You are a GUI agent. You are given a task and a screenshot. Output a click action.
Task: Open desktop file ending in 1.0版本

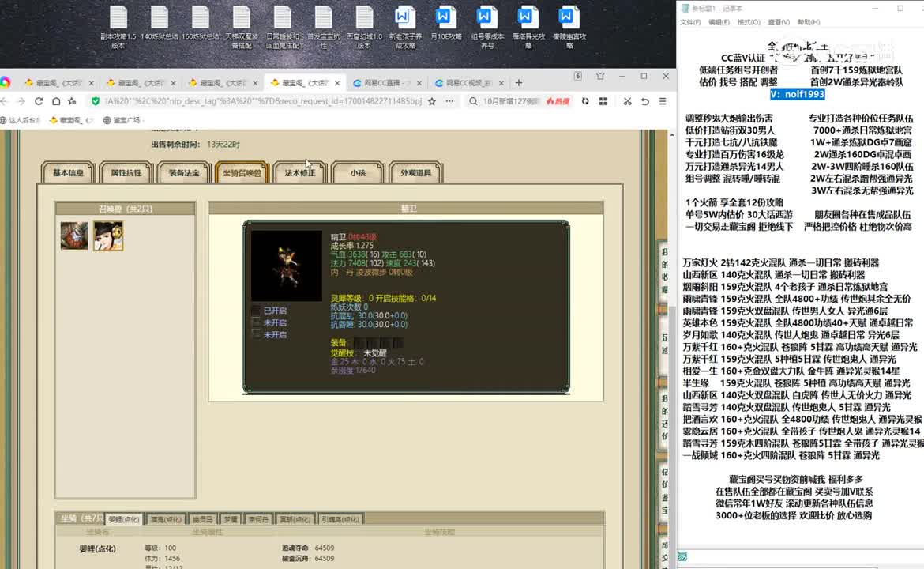pos(364,27)
